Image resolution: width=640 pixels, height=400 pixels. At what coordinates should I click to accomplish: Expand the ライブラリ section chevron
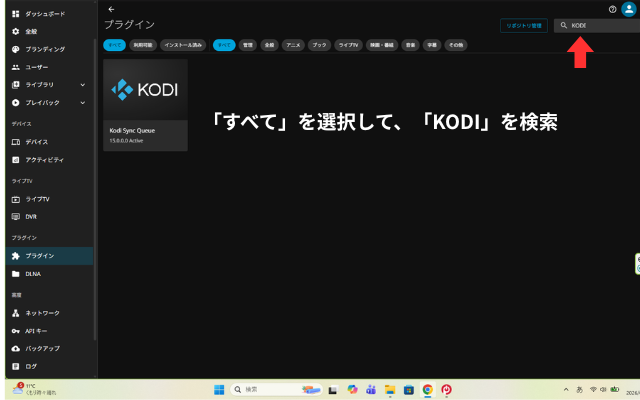(83, 85)
